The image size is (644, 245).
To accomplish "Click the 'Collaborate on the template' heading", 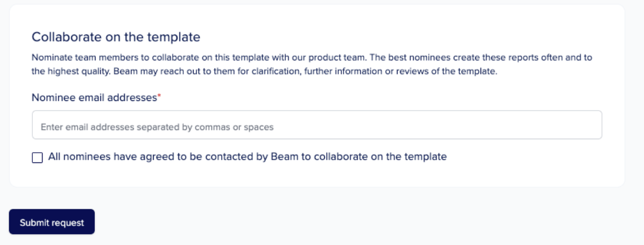I will coord(116,37).
